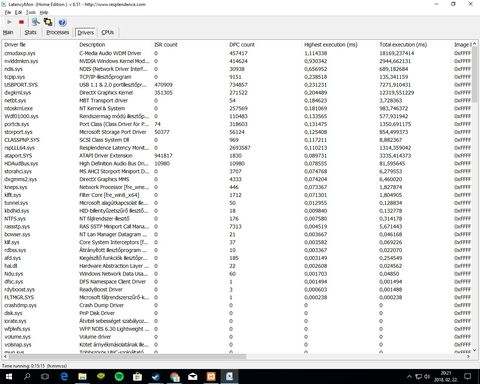Open File Explorer from the taskbar
This screenshot has width=480, height=384.
click(82, 377)
